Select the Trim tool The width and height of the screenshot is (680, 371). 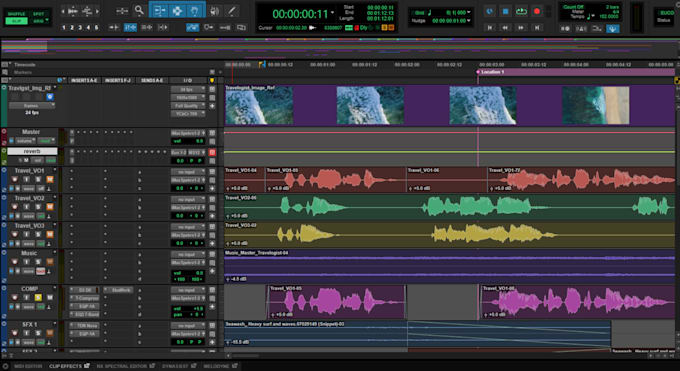[159, 10]
